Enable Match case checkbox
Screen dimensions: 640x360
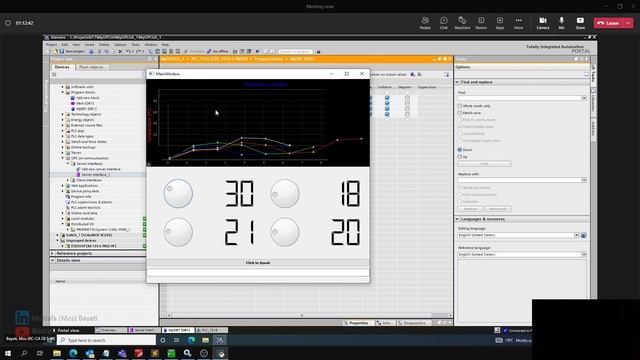point(460,113)
